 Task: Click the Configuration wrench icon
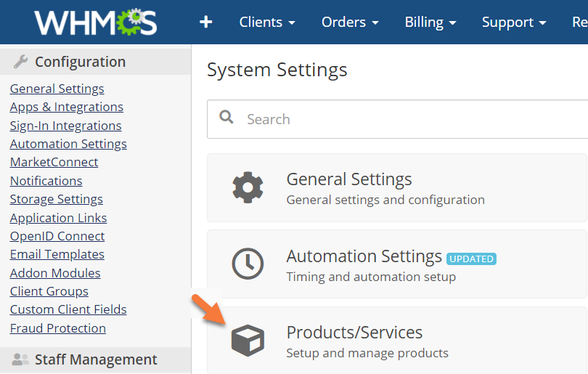pyautogui.click(x=20, y=62)
